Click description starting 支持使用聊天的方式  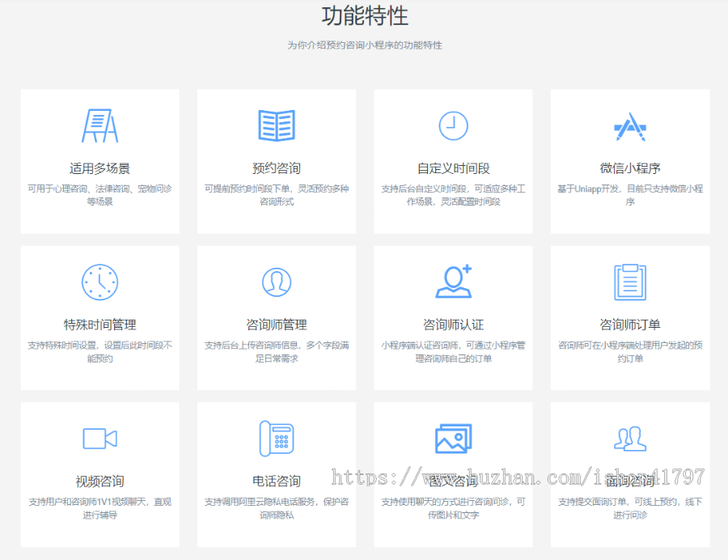[x=454, y=508]
